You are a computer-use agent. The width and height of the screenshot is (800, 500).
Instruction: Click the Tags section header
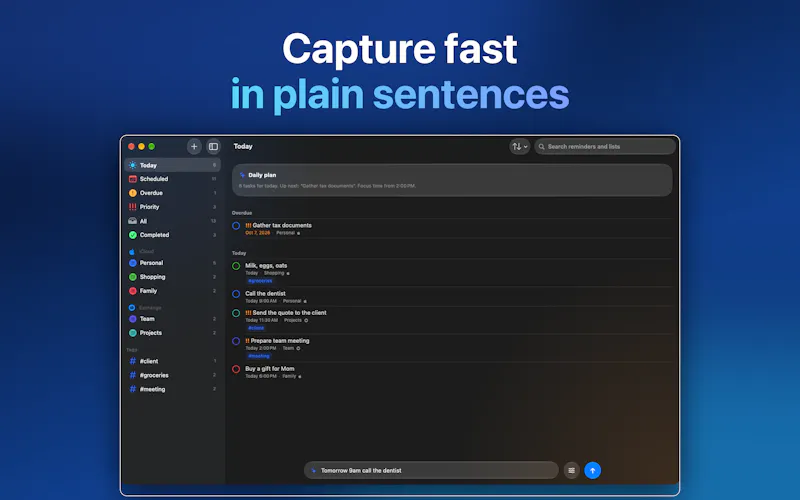pos(132,350)
